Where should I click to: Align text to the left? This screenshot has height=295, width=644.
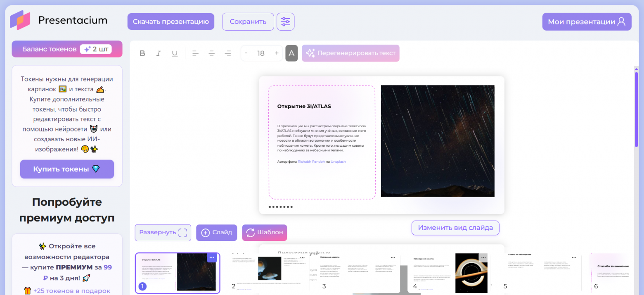pyautogui.click(x=196, y=53)
